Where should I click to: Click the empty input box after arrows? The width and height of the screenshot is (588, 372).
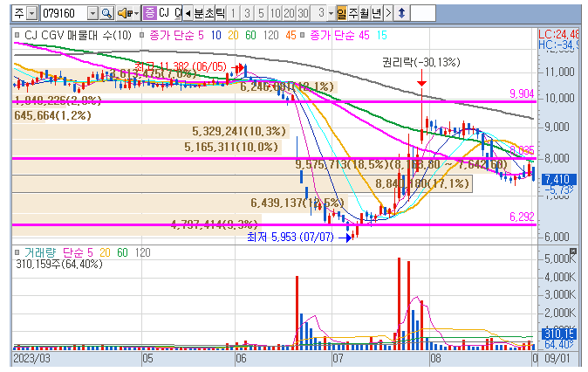(423, 13)
